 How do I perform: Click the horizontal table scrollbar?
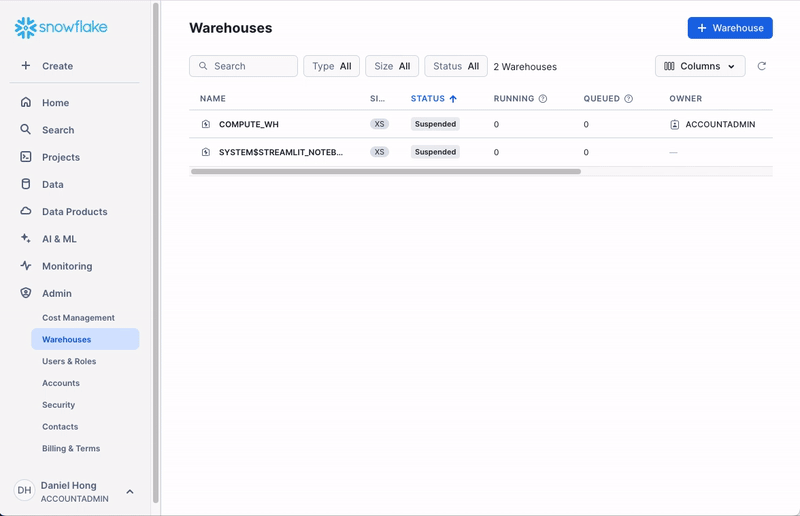point(386,171)
